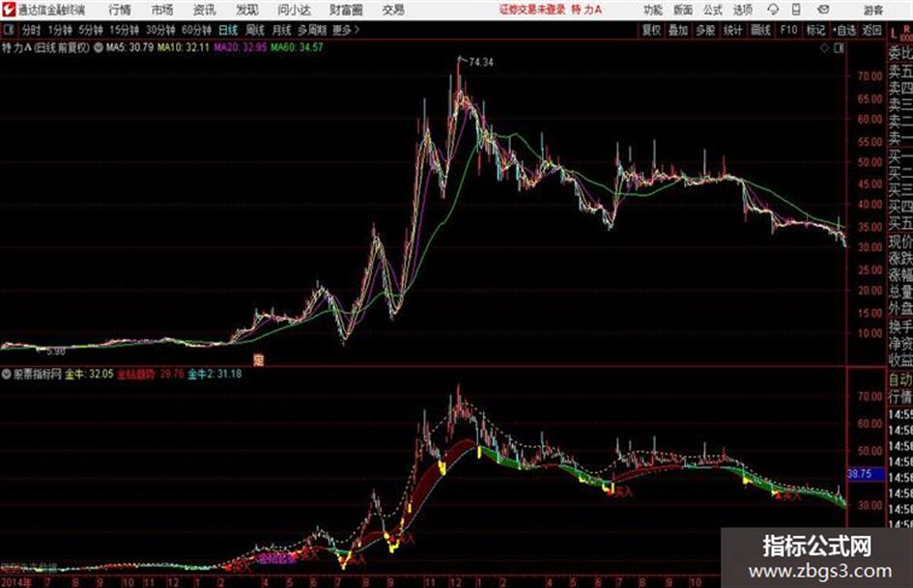Click the +自选 add to watchlist button
The height and width of the screenshot is (588, 913).
pos(844,30)
